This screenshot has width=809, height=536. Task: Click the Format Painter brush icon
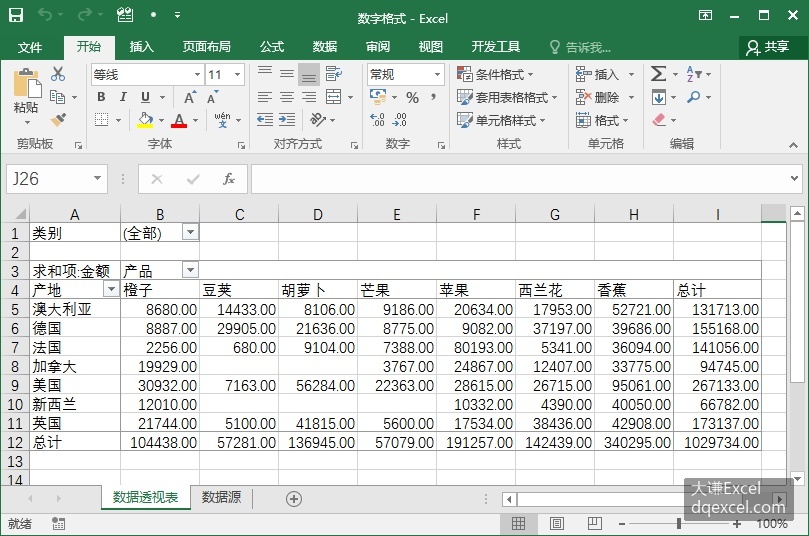(58, 120)
